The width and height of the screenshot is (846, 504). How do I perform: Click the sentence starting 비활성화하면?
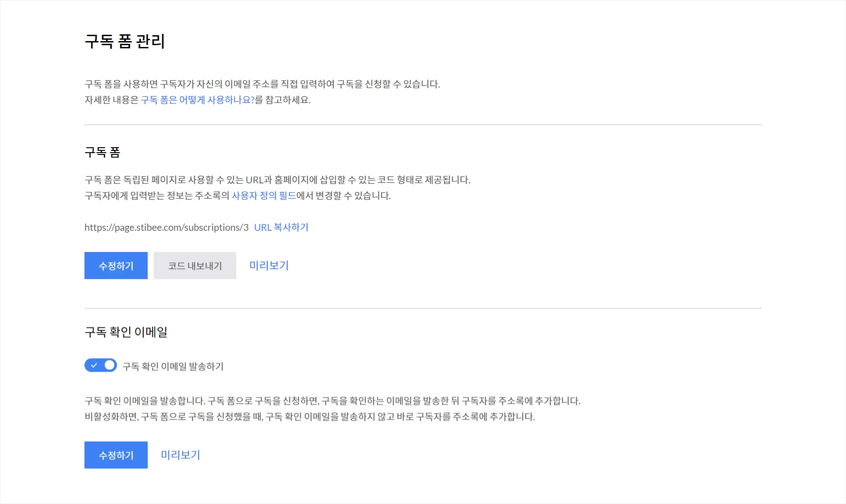pos(309,416)
